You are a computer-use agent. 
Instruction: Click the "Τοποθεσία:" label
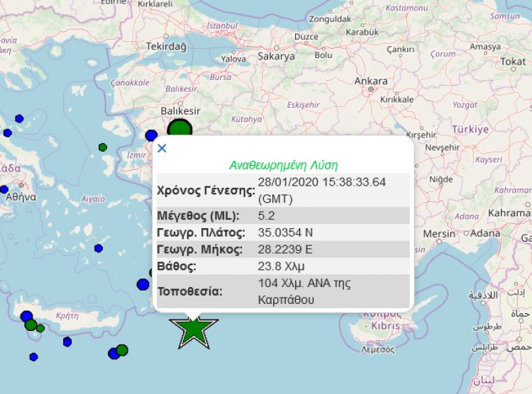pyautogui.click(x=190, y=291)
